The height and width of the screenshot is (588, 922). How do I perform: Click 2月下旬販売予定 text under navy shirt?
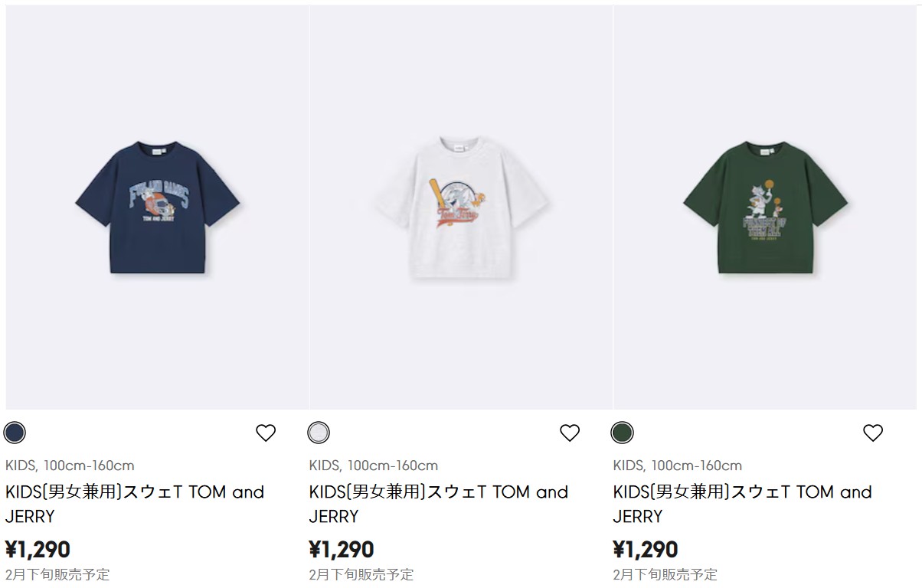click(57, 574)
